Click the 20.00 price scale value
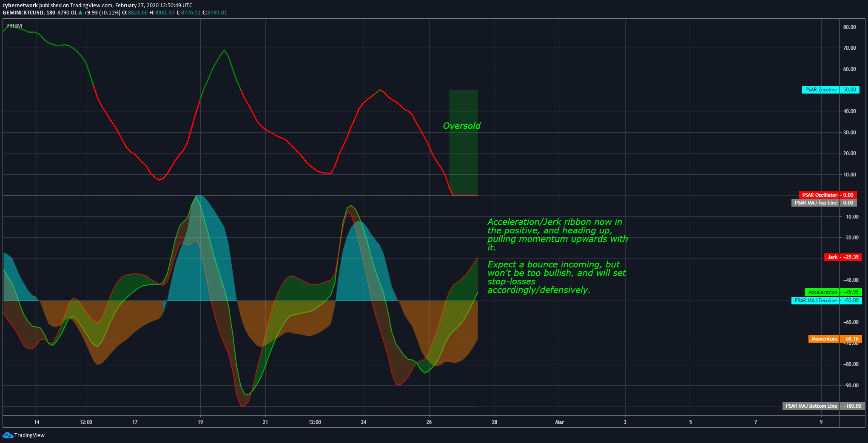Image resolution: width=868 pixels, height=443 pixels. 849,153
